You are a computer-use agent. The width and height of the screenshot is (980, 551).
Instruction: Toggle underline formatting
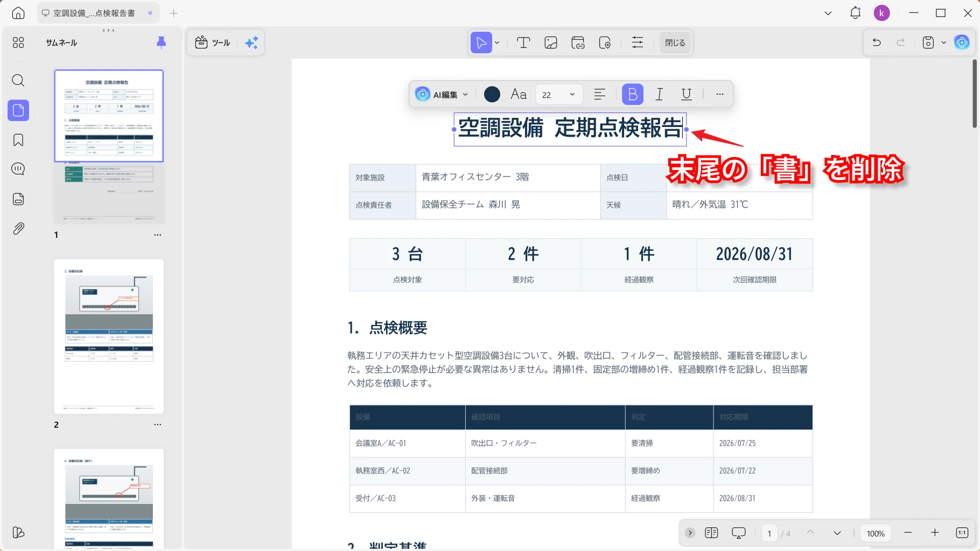point(686,94)
